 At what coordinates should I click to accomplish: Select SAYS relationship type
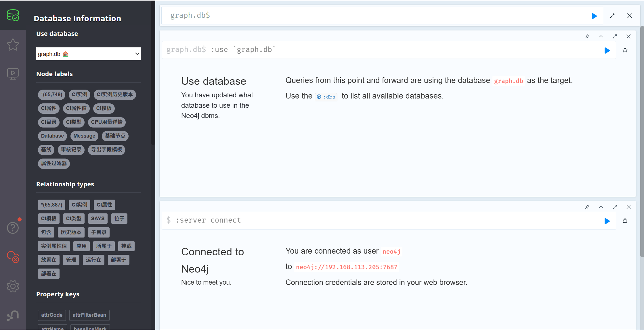pos(98,219)
